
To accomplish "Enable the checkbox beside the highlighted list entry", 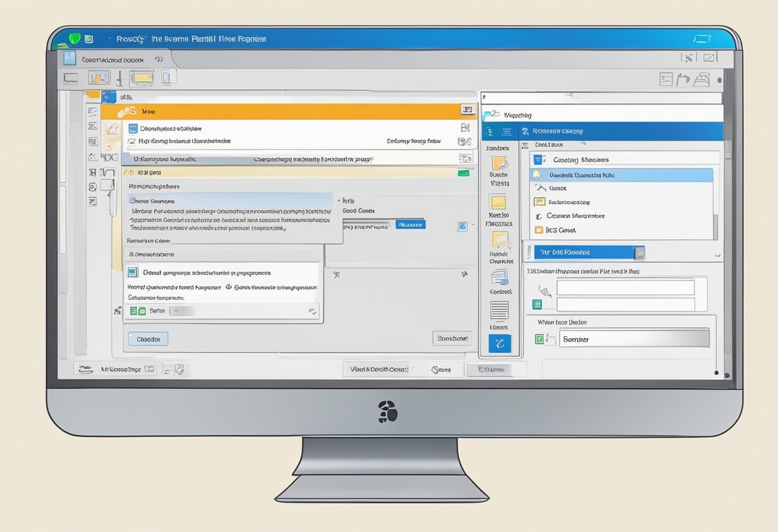I will tap(536, 175).
